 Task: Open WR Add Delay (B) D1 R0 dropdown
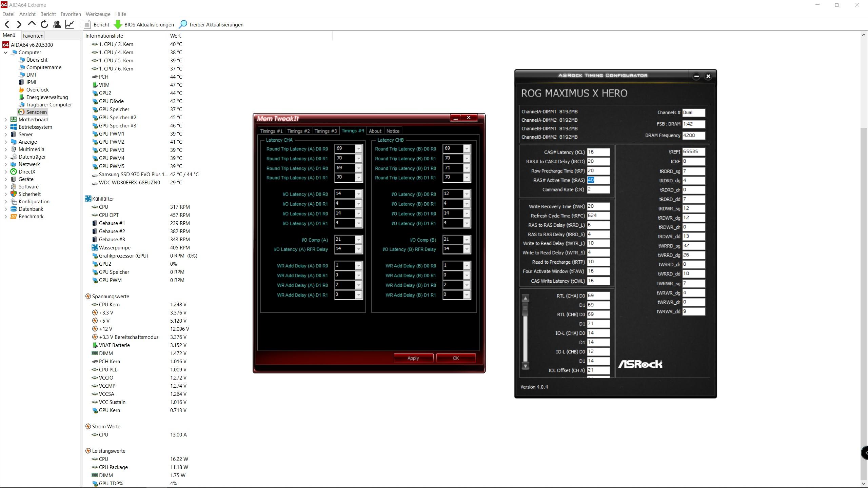coord(467,285)
